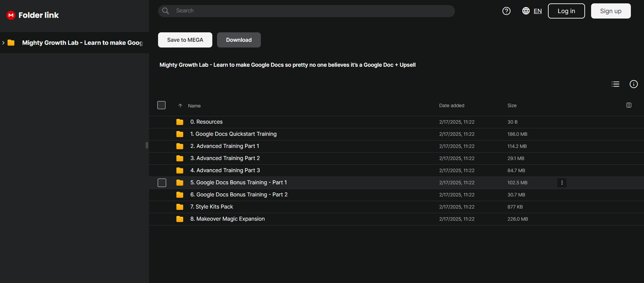Open the EN language selector
This screenshot has height=283, width=644.
538,11
